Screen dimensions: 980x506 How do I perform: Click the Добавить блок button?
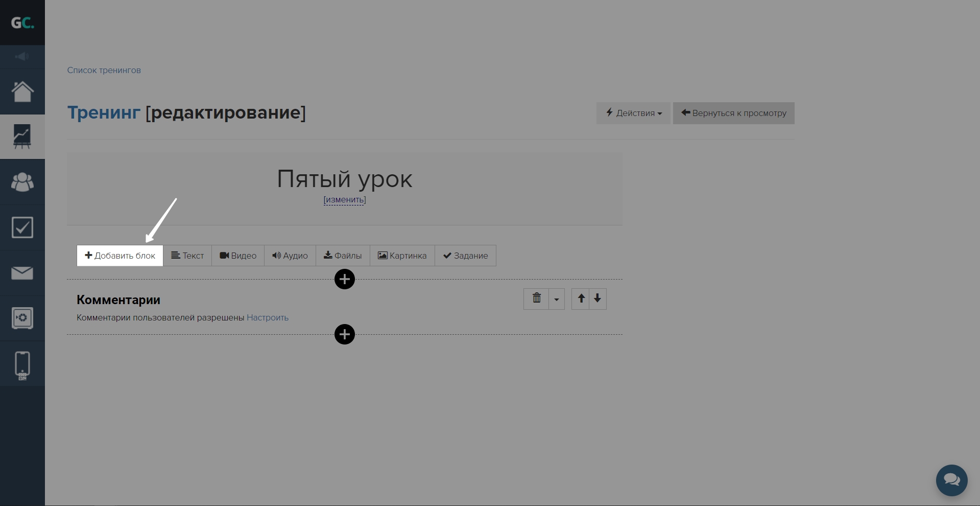(x=120, y=256)
